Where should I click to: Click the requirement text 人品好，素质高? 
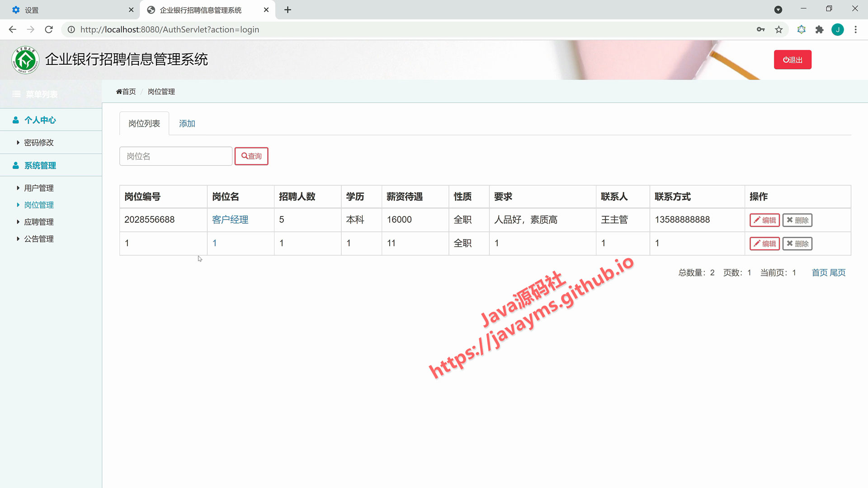[x=526, y=220]
